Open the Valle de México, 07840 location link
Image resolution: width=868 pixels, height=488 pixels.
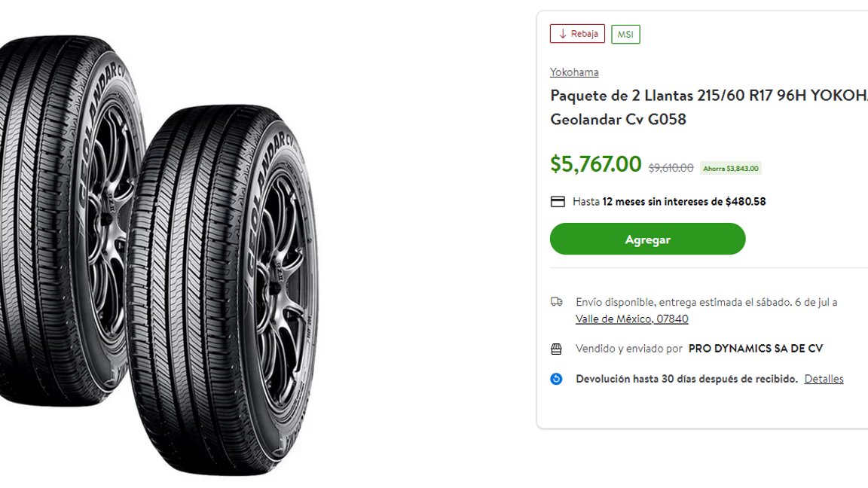click(632, 319)
